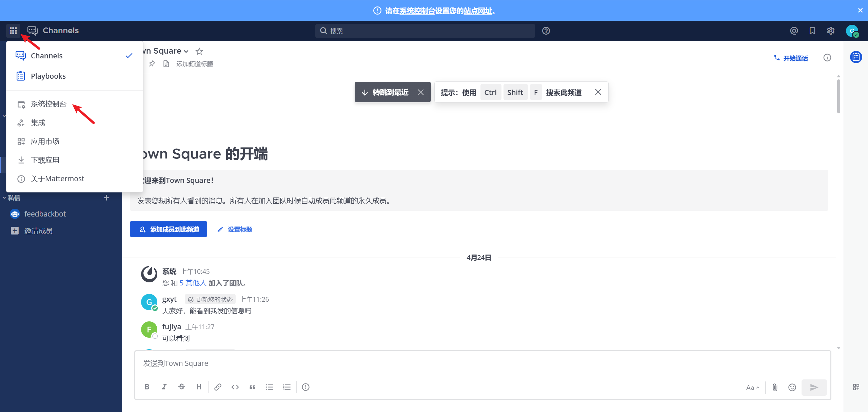Select 系统控制台 from the menu
Screen dimensions: 868x412
48,104
